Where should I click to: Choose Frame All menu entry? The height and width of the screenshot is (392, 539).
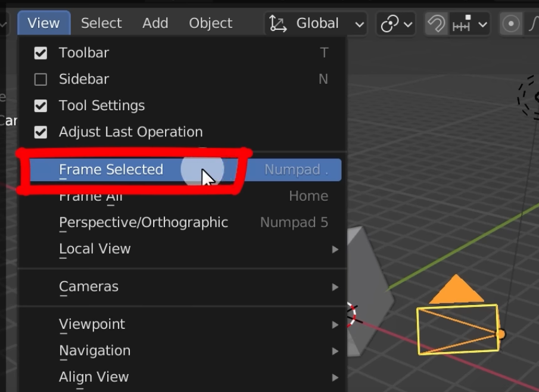[182, 196]
